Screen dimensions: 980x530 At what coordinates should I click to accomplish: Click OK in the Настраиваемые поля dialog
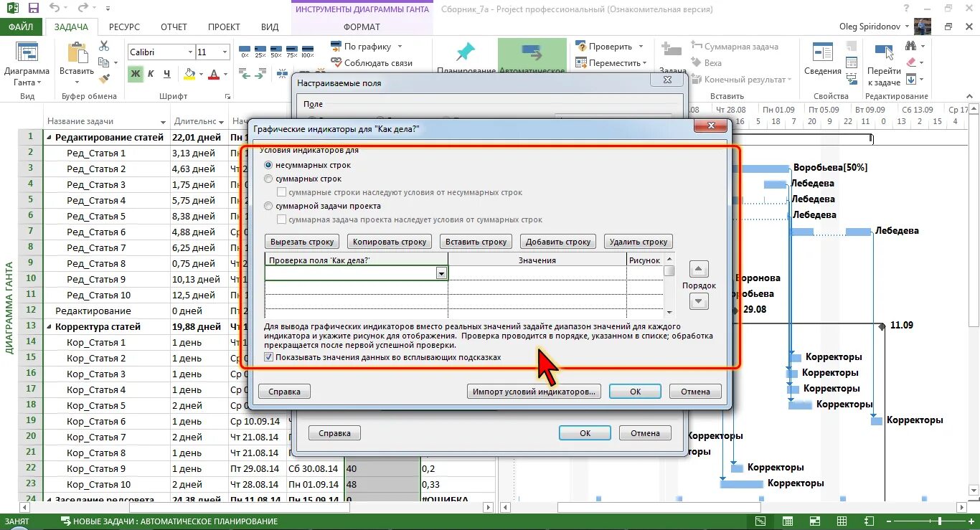(585, 433)
